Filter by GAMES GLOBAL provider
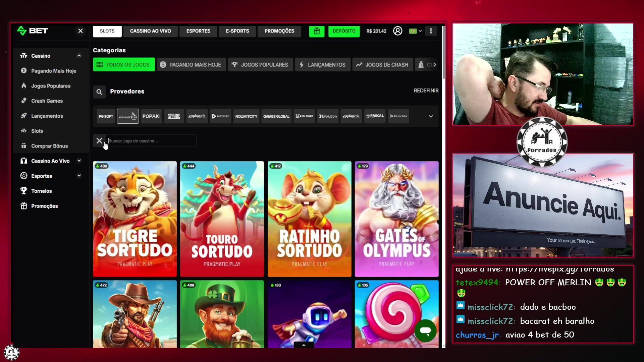The width and height of the screenshot is (644, 362). pos(276,116)
